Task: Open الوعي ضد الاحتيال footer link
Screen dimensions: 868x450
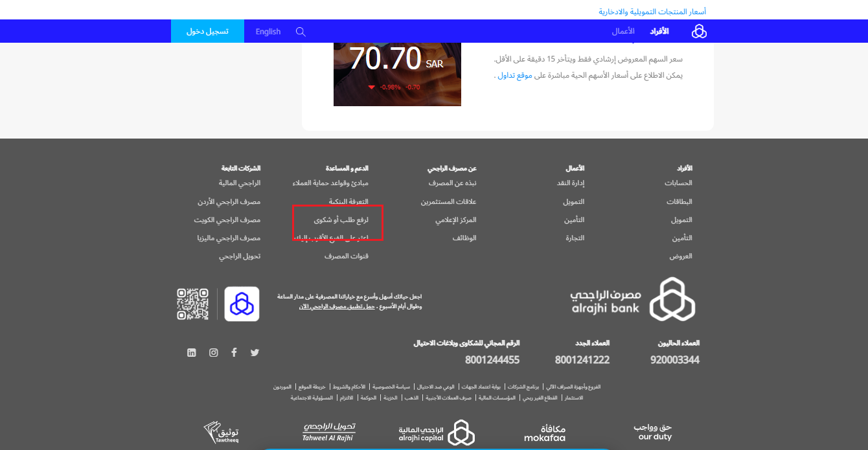Action: click(435, 387)
